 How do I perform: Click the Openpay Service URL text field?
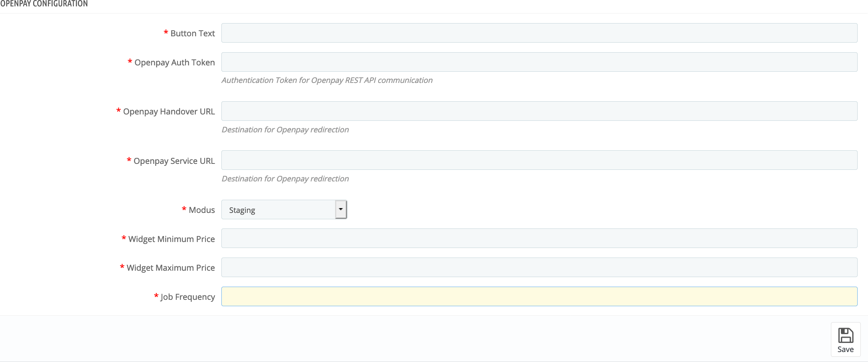[x=539, y=160]
